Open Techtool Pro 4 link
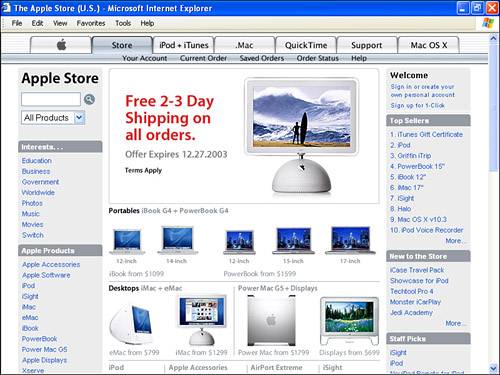This screenshot has height=375, width=500. (x=412, y=291)
